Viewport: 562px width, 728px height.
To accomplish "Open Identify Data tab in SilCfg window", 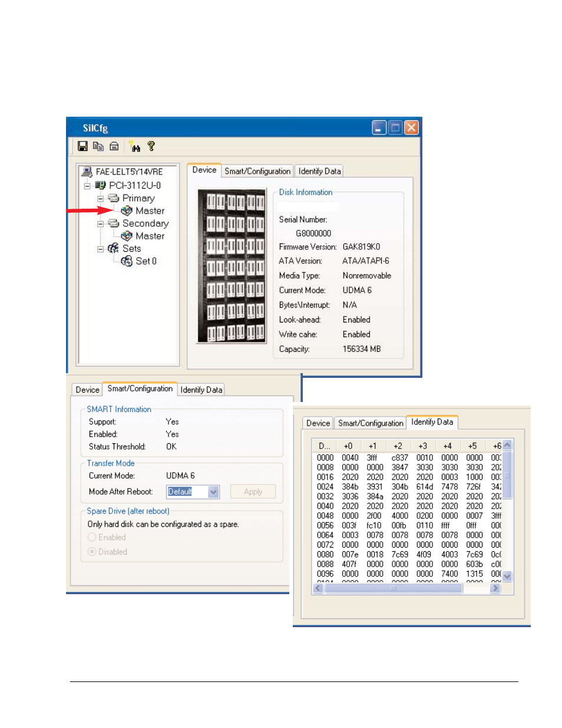I will pos(319,171).
